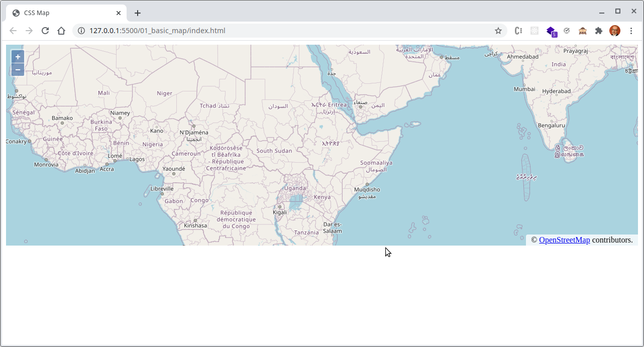Zoom in the map with plus button

[18, 57]
